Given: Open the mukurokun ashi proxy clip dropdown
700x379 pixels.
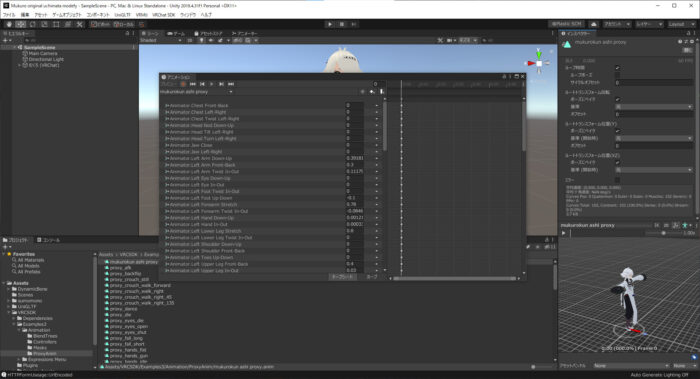Looking at the screenshot, I should (196, 92).
